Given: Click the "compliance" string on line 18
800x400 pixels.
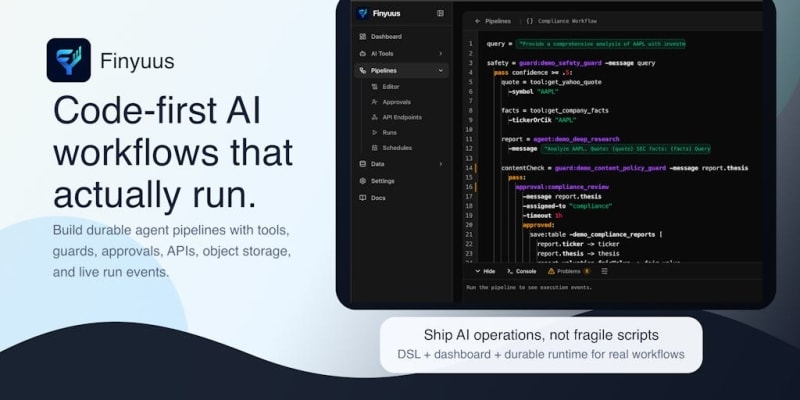Looking at the screenshot, I should pos(591,206).
